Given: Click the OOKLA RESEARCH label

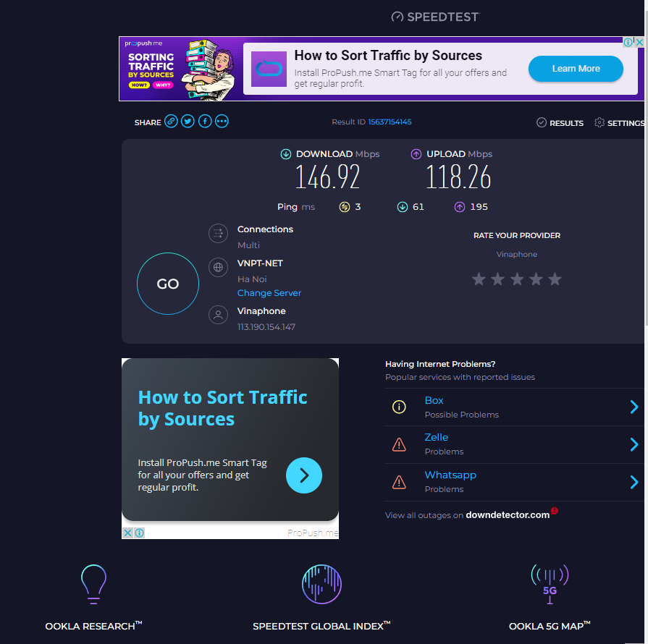Looking at the screenshot, I should tap(93, 626).
